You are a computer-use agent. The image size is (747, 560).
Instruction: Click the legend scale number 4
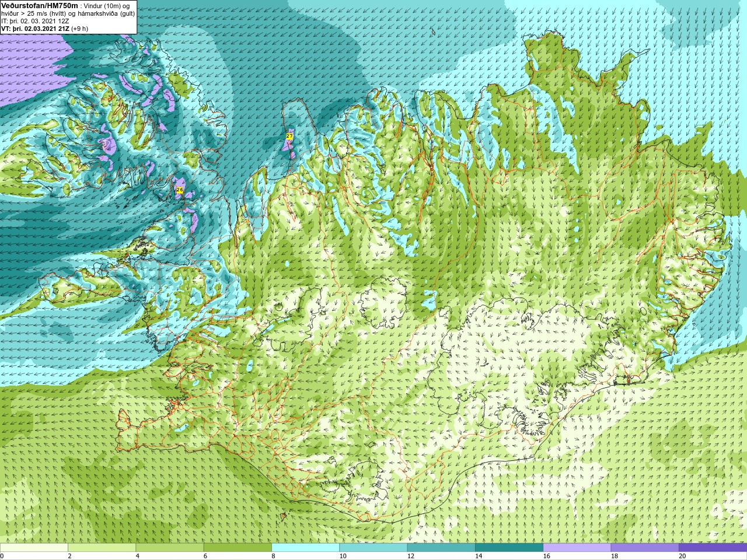pyautogui.click(x=137, y=556)
